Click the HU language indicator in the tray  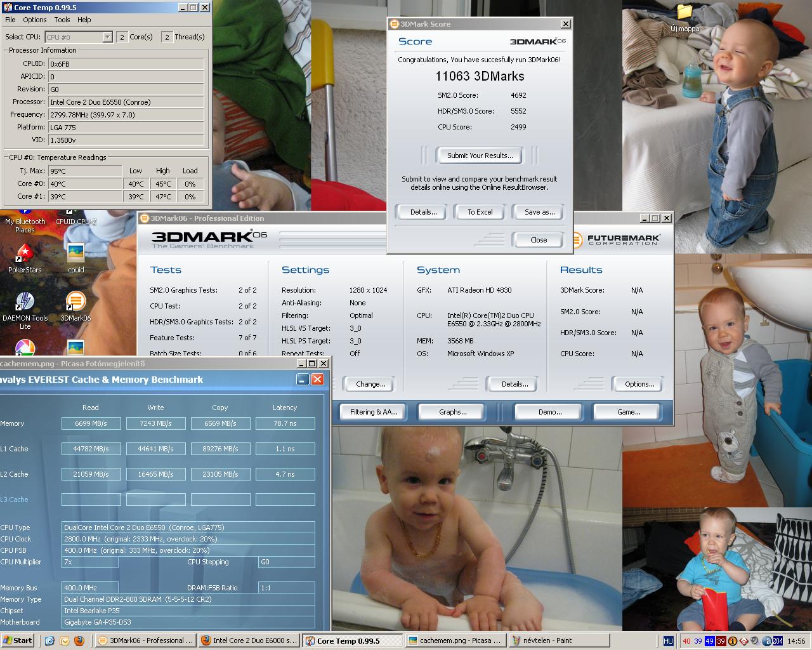(x=668, y=641)
